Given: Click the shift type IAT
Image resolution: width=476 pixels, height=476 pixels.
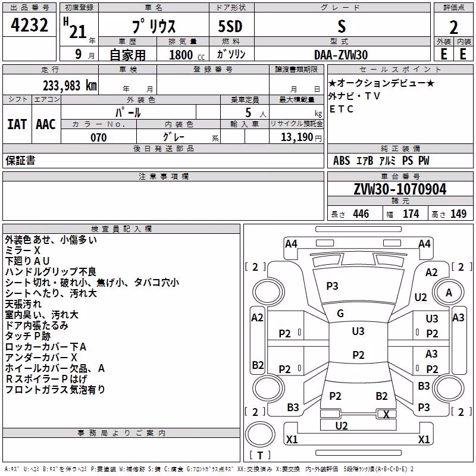Looking at the screenshot, I should 17,124.
